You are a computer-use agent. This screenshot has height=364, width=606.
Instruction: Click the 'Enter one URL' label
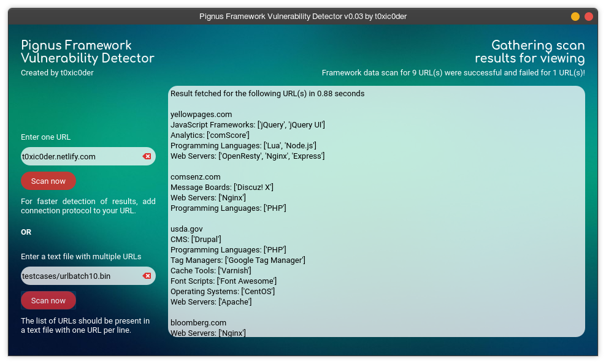[45, 137]
